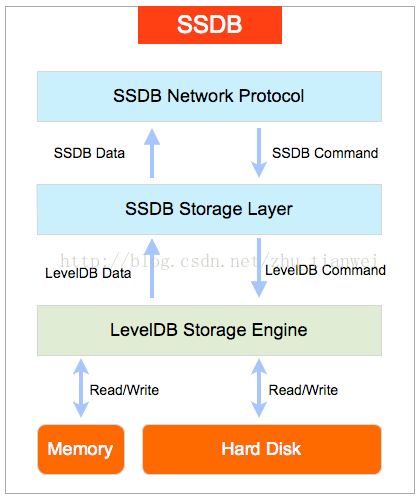Click the orange Memory block
Viewport: 420px width, 500px height.
coord(81,449)
